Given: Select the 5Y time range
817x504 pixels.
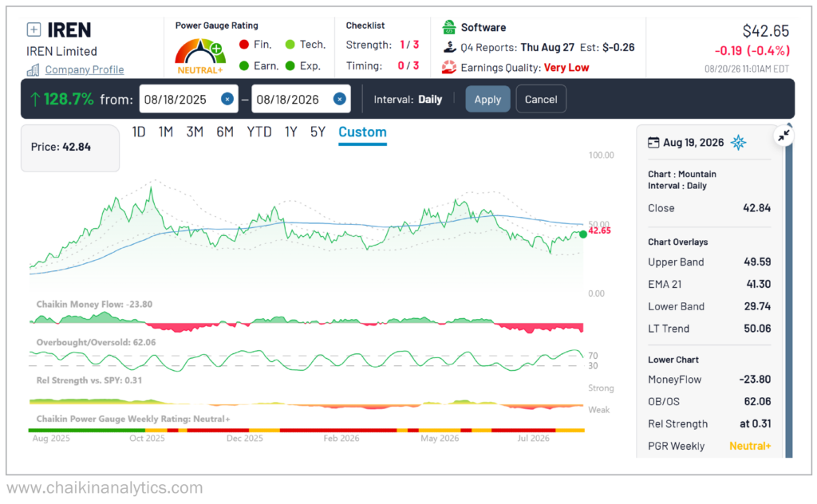Looking at the screenshot, I should [x=318, y=132].
